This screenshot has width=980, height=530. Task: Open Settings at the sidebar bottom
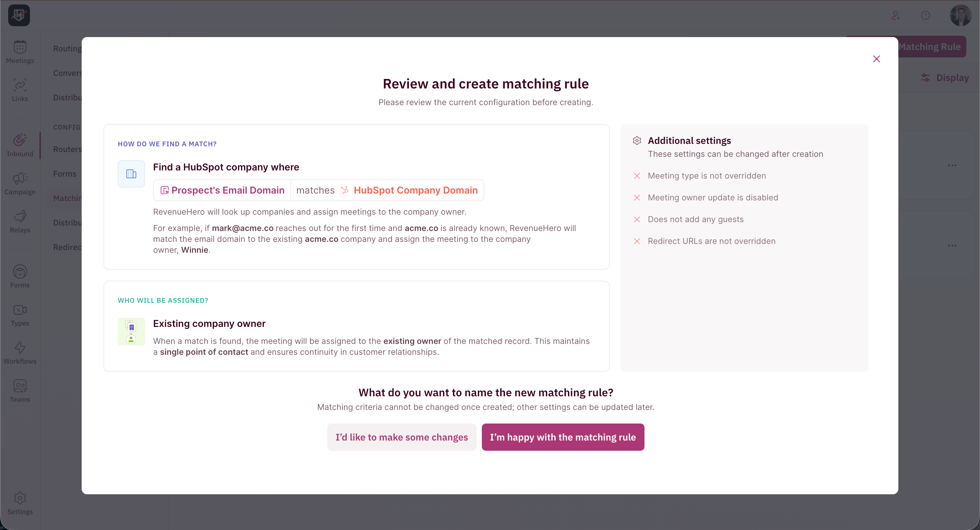[20, 503]
